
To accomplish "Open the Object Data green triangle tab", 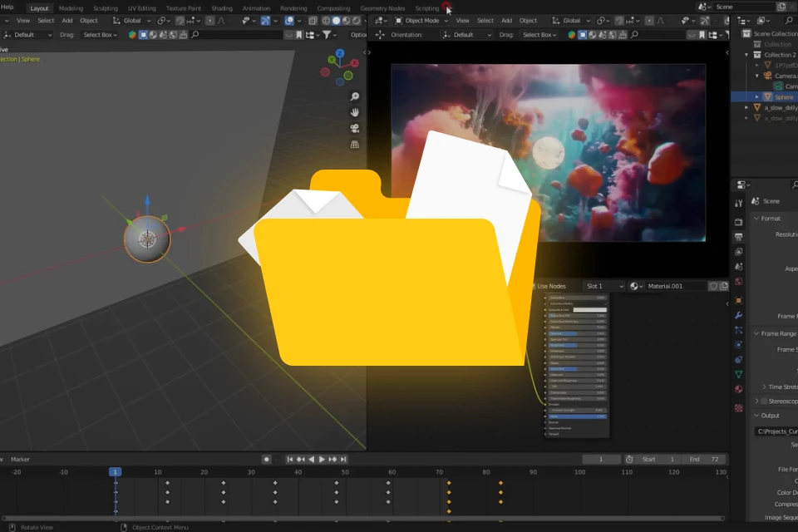I will tap(738, 374).
